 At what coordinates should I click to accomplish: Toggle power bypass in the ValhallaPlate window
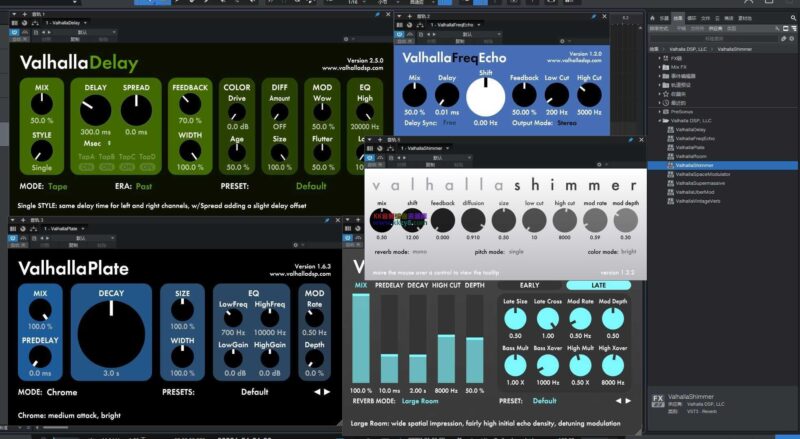tap(13, 238)
